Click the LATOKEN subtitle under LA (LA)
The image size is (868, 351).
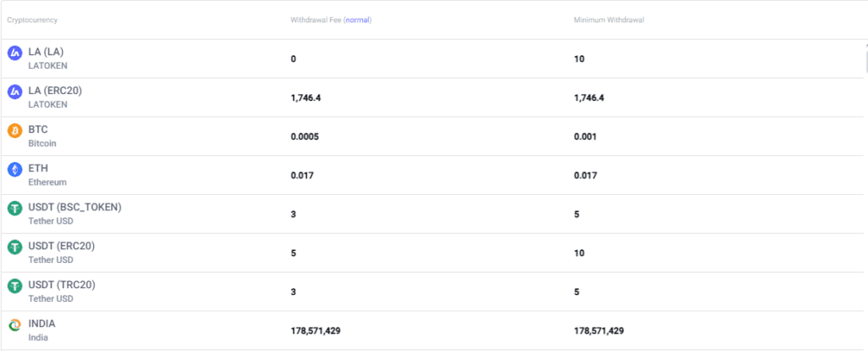coord(47,65)
